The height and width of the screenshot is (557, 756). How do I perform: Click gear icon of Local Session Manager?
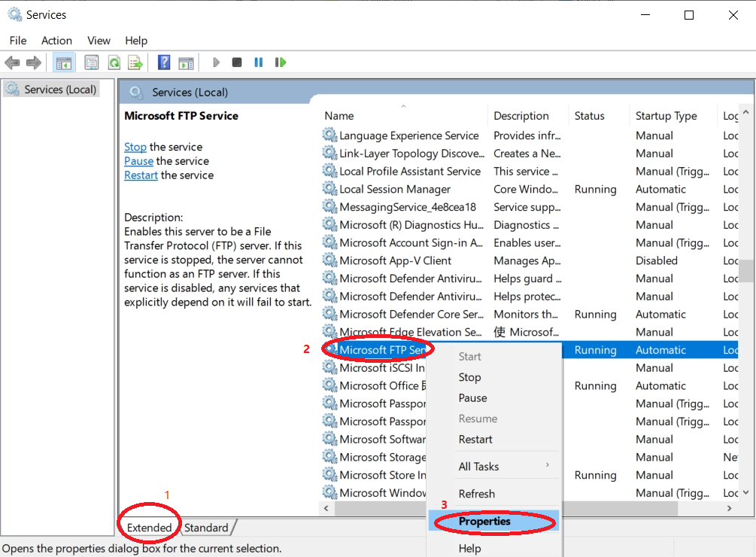click(329, 189)
